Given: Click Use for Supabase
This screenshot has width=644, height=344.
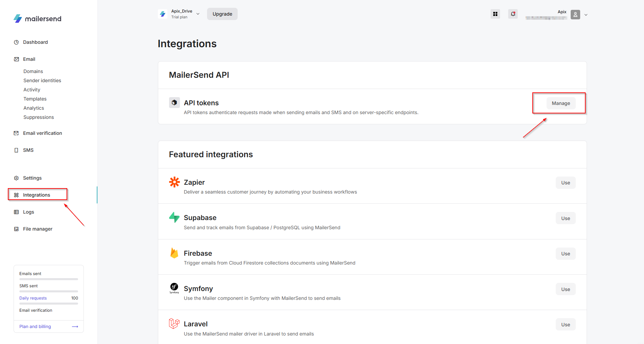Looking at the screenshot, I should tap(566, 218).
